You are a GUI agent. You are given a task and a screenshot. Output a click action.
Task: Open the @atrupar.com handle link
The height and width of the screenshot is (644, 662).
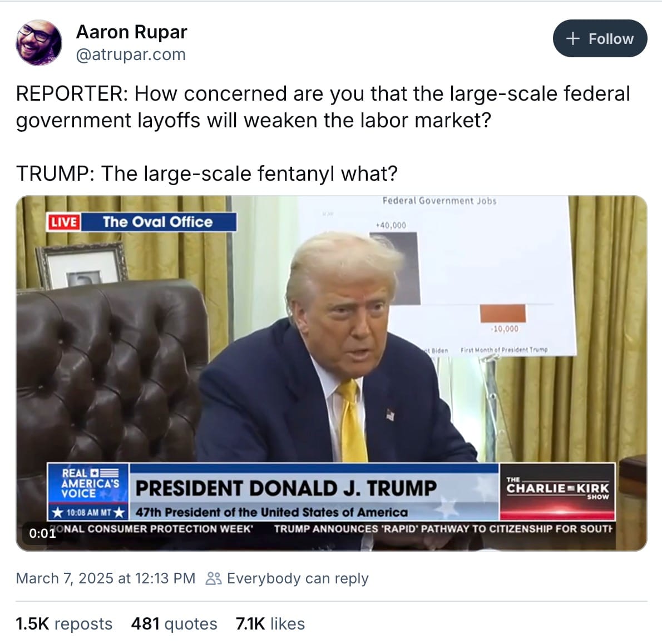click(x=131, y=55)
